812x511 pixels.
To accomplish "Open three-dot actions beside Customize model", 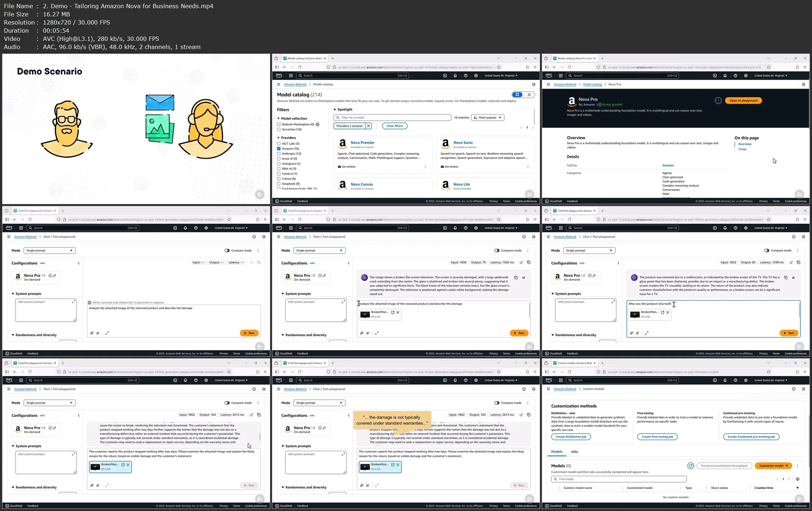I will pos(797,466).
